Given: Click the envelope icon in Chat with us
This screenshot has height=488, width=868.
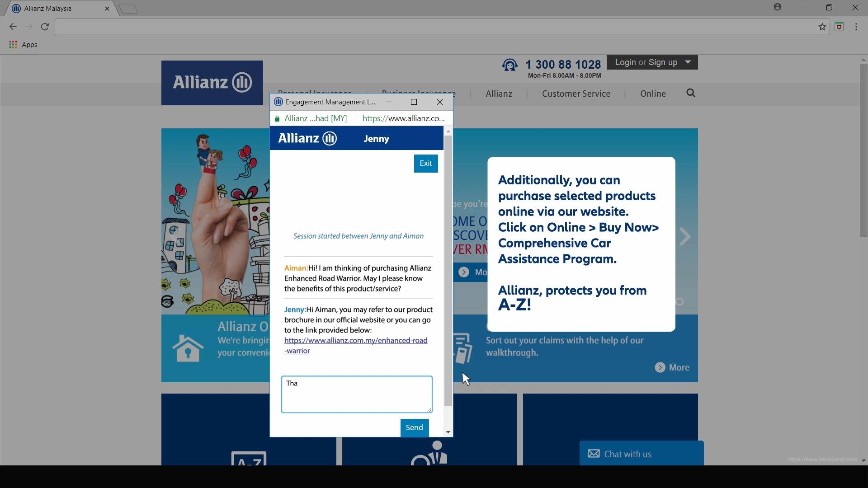Looking at the screenshot, I should [x=594, y=454].
